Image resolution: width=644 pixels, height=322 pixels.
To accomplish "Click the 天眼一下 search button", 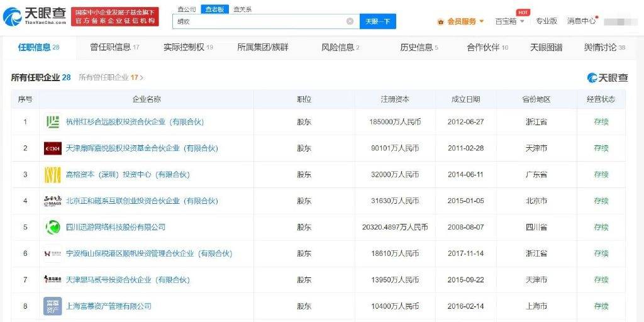I will (378, 21).
